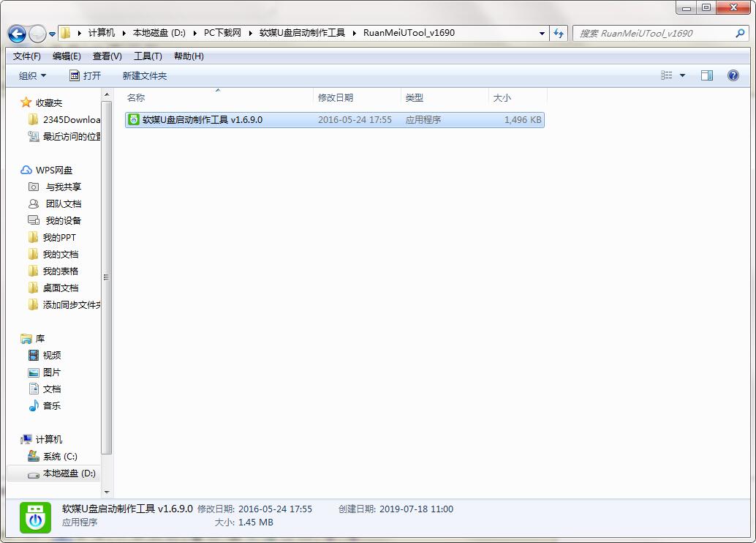Viewport: 756px width, 543px height.
Task: Open 我的表格 folder
Action: pyautogui.click(x=53, y=271)
